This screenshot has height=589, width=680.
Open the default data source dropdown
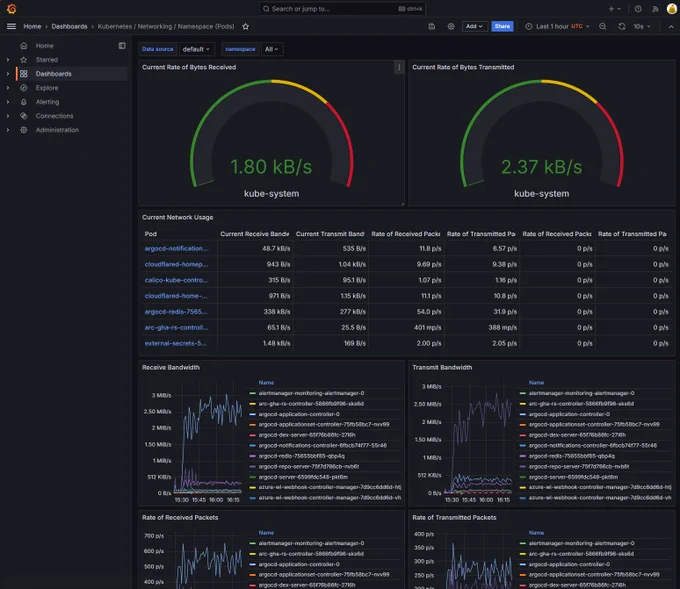196,49
